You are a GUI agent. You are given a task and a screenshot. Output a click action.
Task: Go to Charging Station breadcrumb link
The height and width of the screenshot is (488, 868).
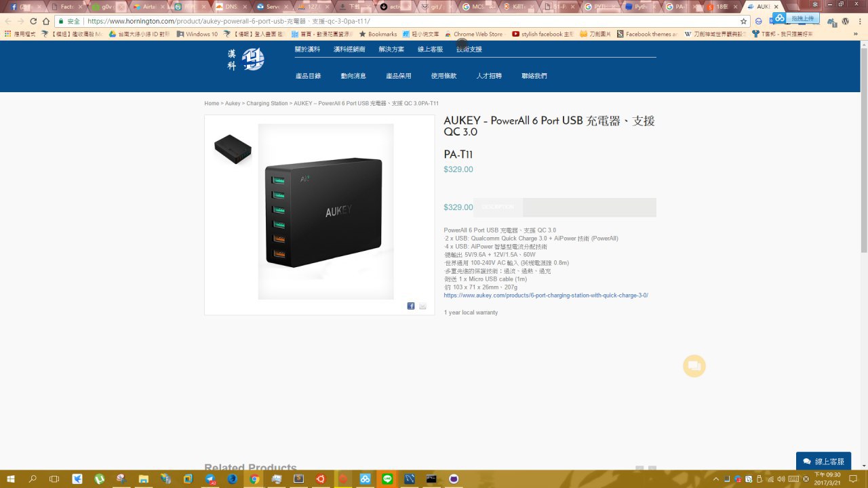(x=267, y=104)
